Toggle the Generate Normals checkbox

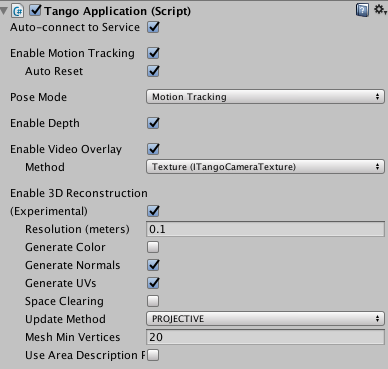pos(153,265)
